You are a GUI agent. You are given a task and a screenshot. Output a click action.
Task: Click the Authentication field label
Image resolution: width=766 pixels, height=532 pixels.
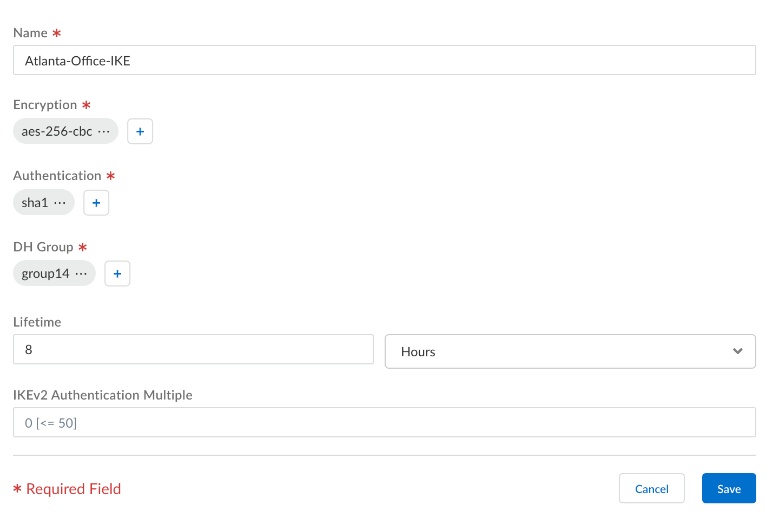click(x=57, y=176)
